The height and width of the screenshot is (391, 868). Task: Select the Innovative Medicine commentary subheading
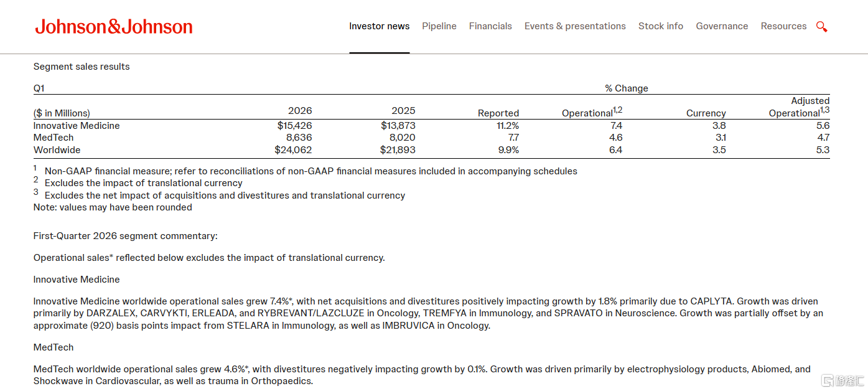(x=77, y=280)
